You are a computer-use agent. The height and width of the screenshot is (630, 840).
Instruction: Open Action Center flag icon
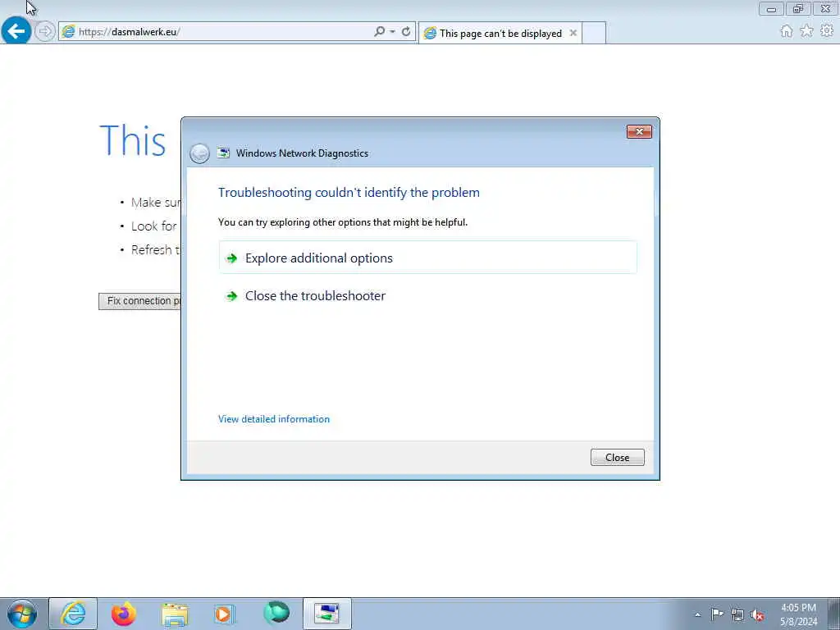click(717, 614)
